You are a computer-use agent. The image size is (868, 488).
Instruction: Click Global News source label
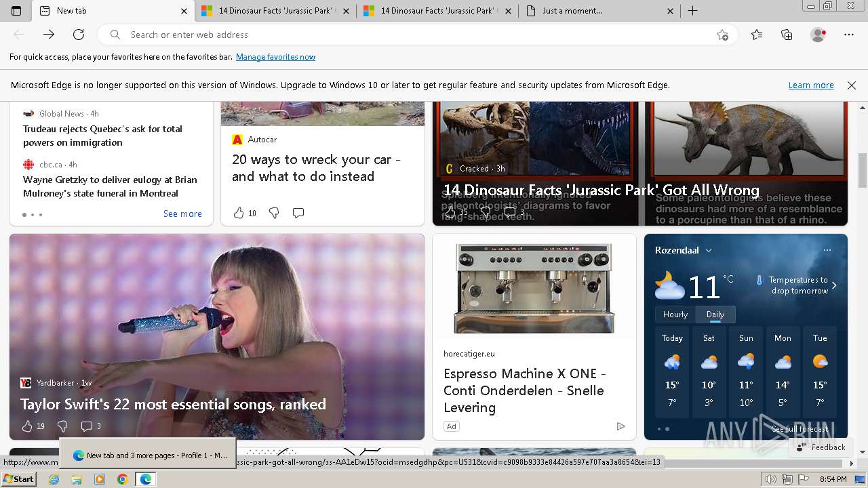click(x=62, y=114)
